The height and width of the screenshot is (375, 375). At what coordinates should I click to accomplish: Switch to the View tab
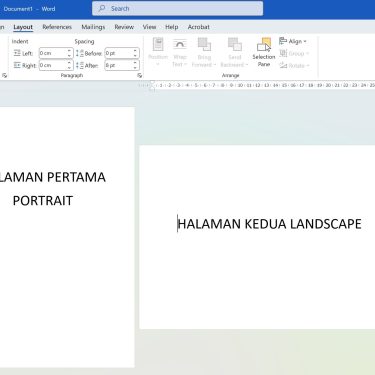pos(149,27)
